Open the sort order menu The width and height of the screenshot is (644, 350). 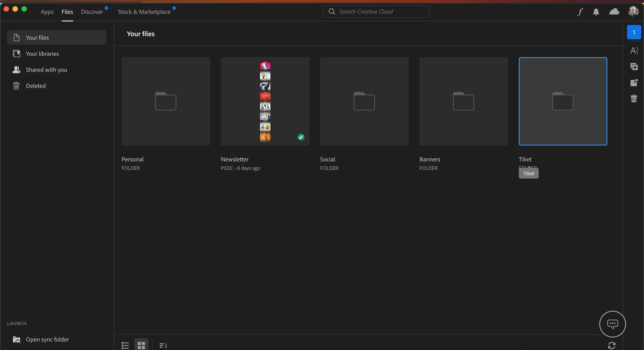click(163, 345)
